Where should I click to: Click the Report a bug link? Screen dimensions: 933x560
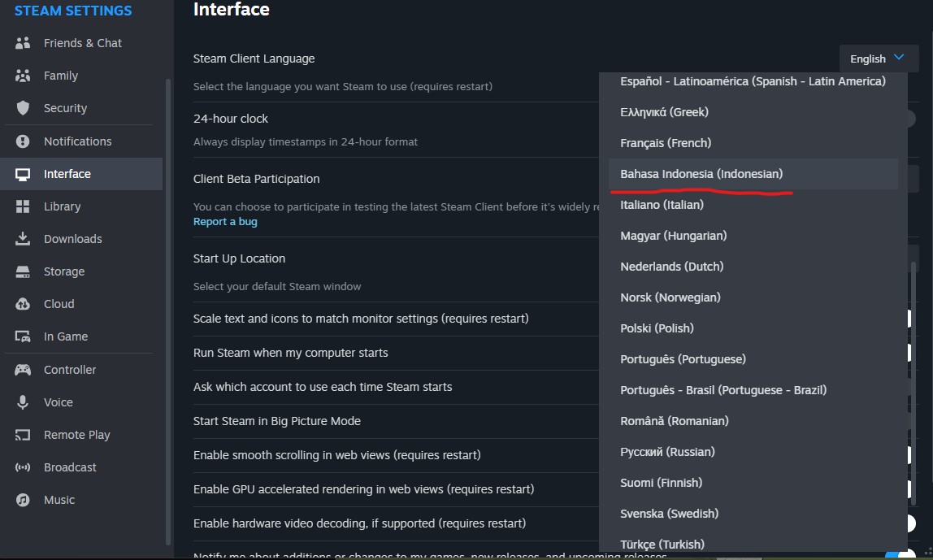coord(225,221)
